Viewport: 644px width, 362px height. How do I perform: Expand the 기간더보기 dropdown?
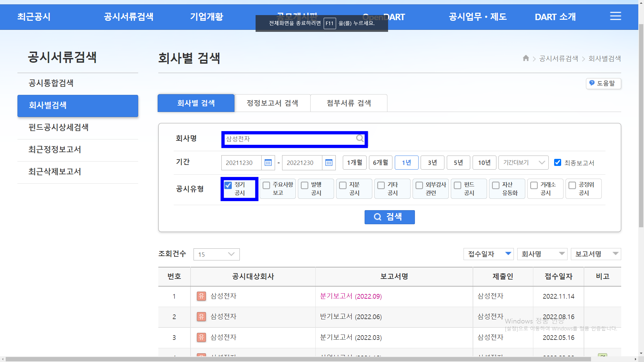pyautogui.click(x=524, y=163)
